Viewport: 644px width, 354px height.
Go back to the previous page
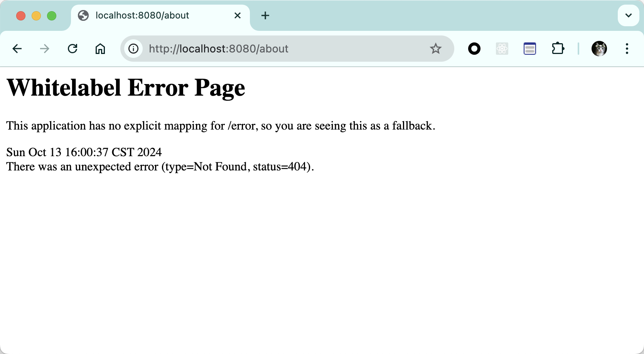click(17, 49)
